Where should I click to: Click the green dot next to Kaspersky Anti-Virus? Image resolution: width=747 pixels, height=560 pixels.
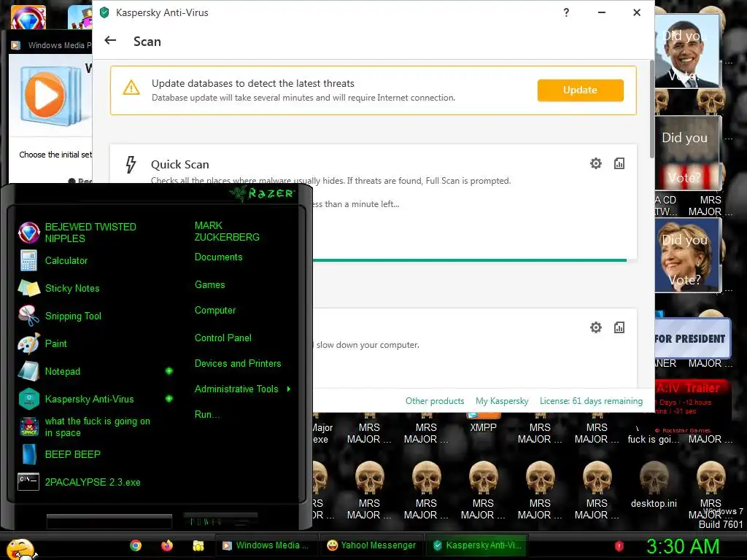click(169, 399)
